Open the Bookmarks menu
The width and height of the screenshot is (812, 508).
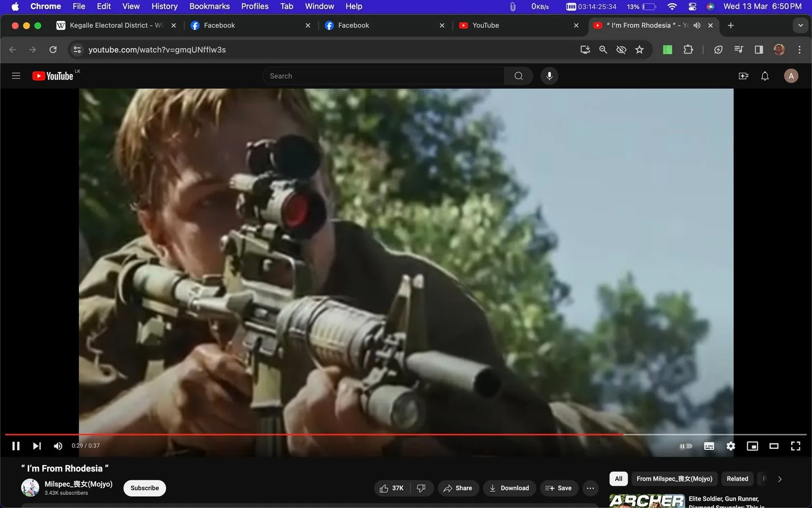pyautogui.click(x=209, y=6)
